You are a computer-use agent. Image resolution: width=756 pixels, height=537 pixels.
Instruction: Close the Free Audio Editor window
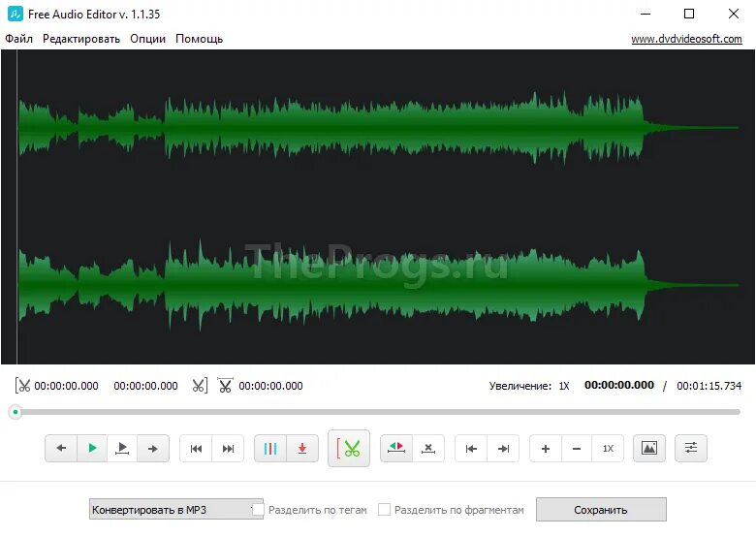coord(734,14)
